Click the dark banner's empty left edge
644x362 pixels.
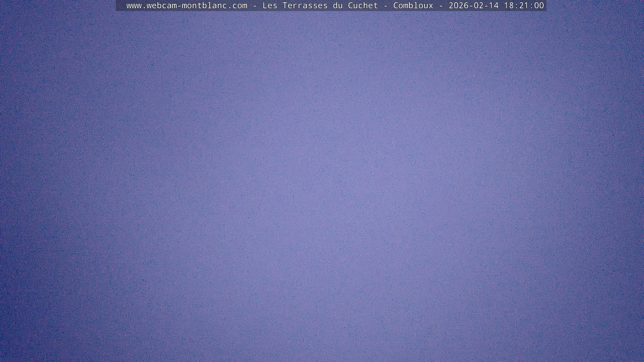point(120,6)
